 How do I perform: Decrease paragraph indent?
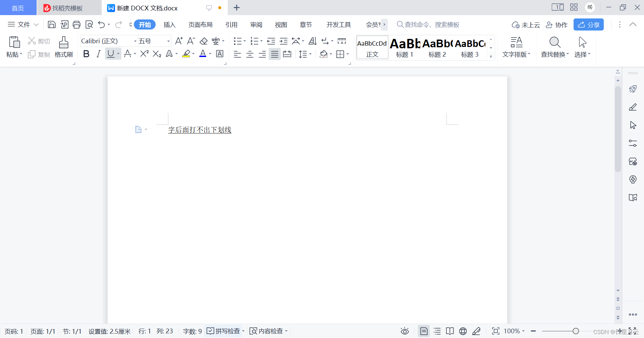[271, 41]
